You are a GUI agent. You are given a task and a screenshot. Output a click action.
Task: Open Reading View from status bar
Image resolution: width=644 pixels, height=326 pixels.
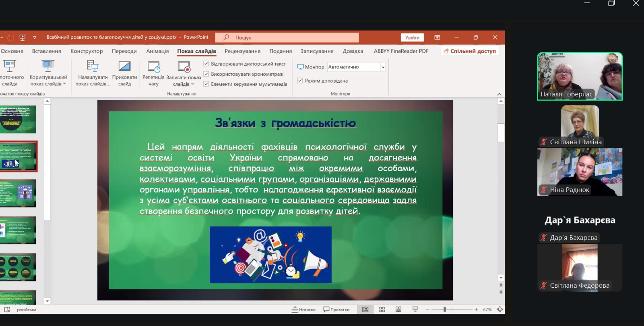click(x=398, y=309)
